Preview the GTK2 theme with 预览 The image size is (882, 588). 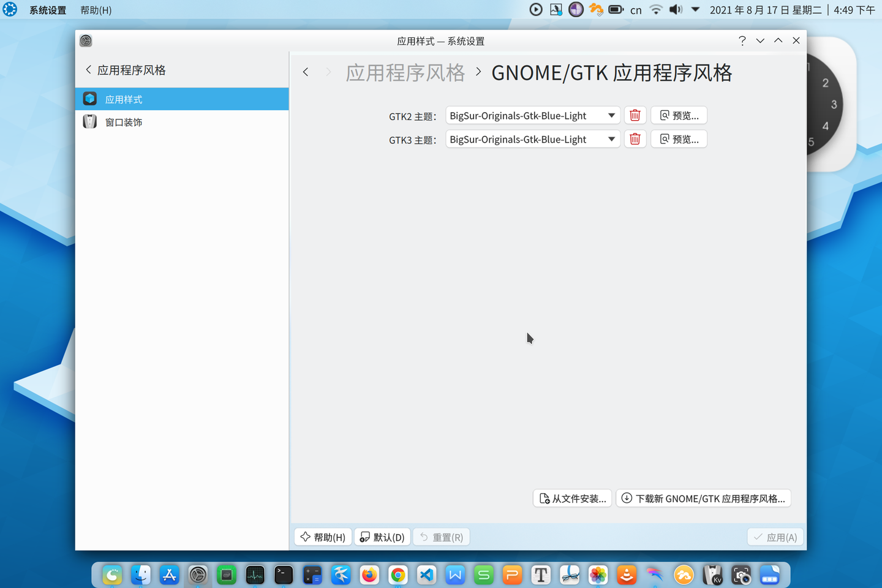pos(679,115)
